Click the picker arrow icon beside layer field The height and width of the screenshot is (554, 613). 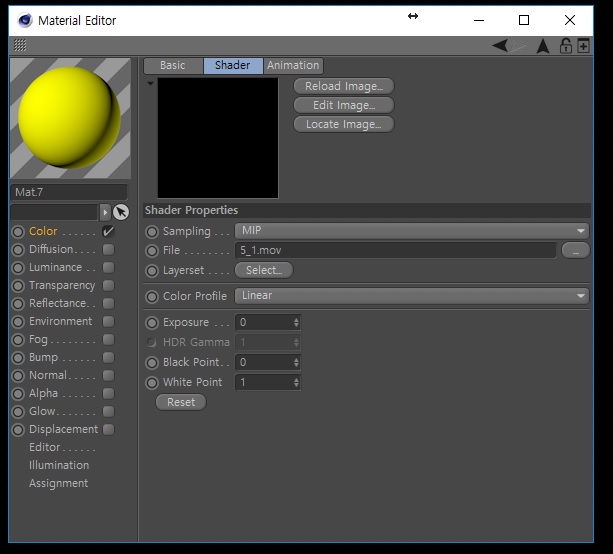(x=121, y=212)
